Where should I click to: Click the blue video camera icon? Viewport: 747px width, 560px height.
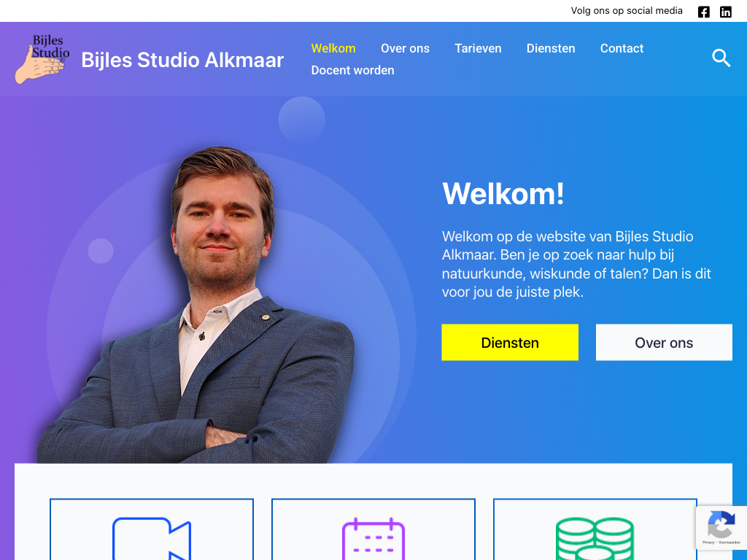coord(152,539)
